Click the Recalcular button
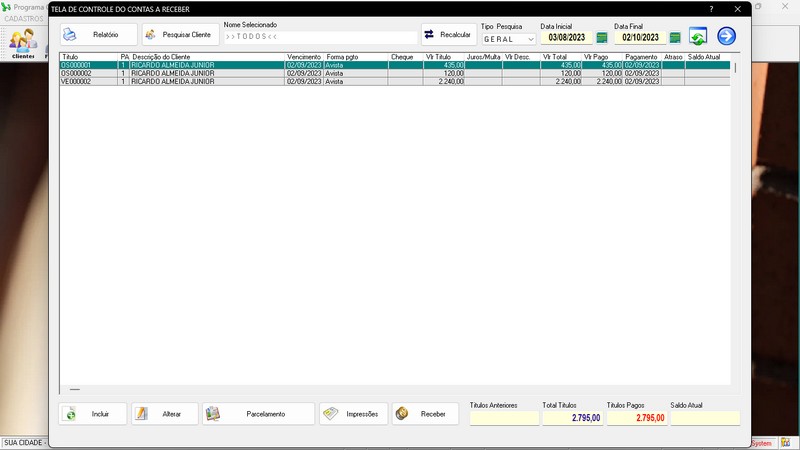The image size is (800, 450). (x=449, y=35)
